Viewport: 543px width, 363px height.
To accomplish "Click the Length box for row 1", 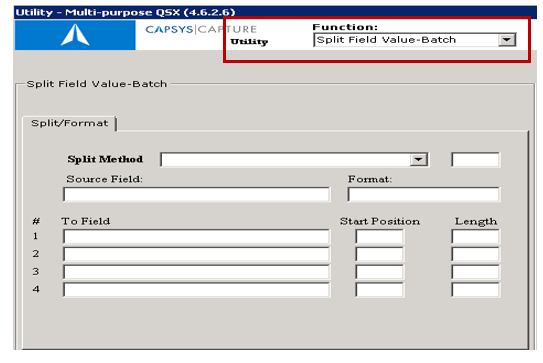I will [475, 237].
